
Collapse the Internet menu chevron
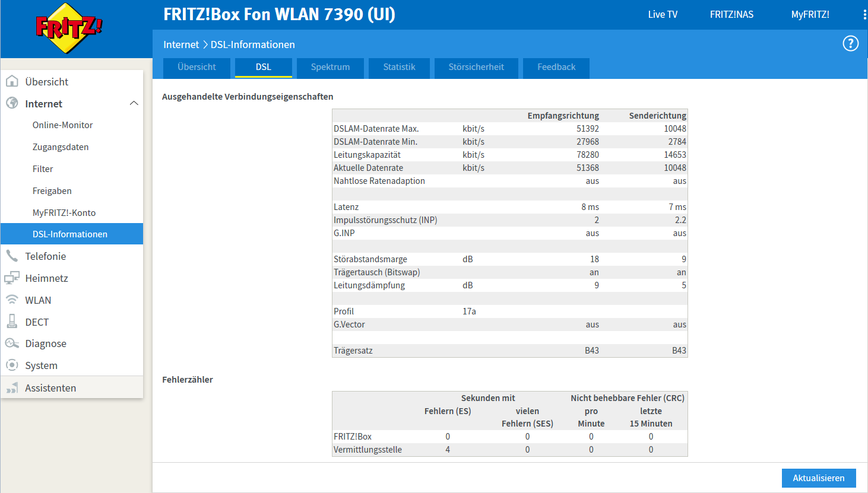point(134,103)
